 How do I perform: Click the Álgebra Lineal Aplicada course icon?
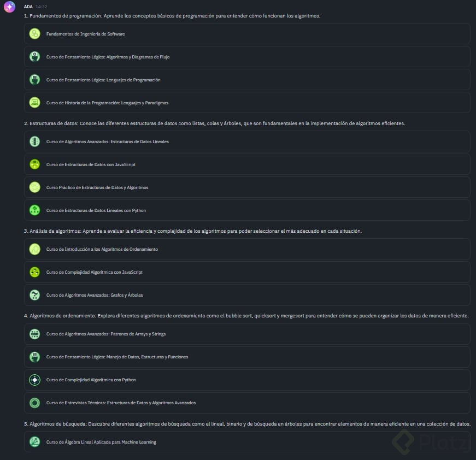(35, 442)
